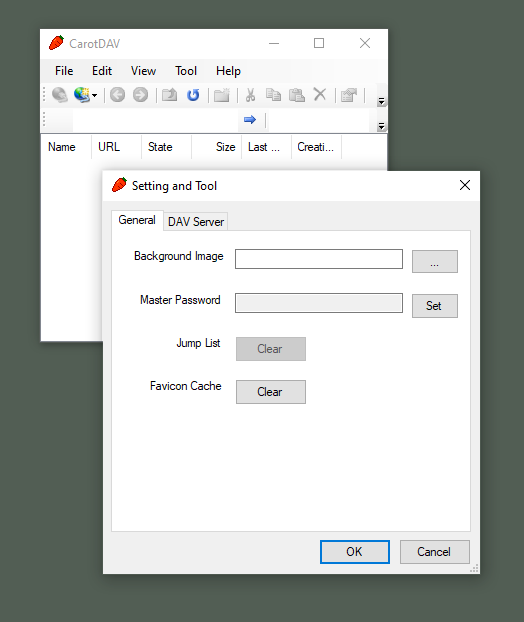
Task: Click the Up folder icon
Action: coord(170,95)
